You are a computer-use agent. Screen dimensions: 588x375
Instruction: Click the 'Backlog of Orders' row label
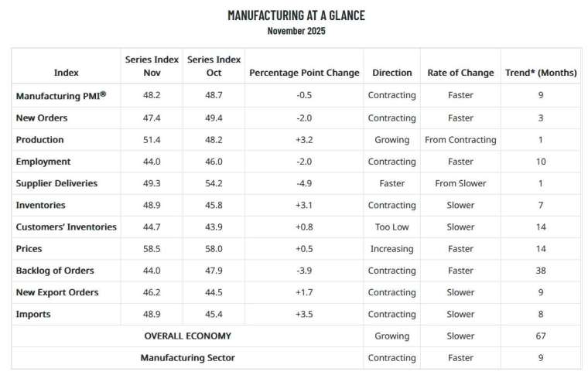pos(55,270)
